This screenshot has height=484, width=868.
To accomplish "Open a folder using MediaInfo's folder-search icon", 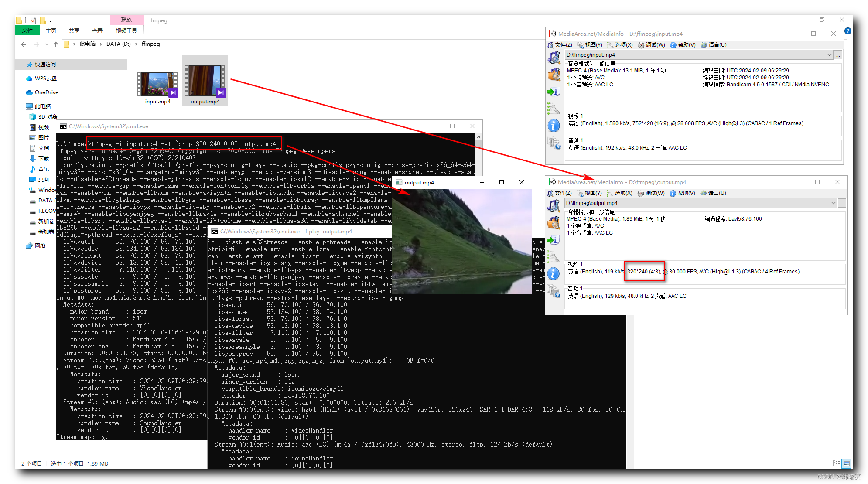I will [x=554, y=75].
